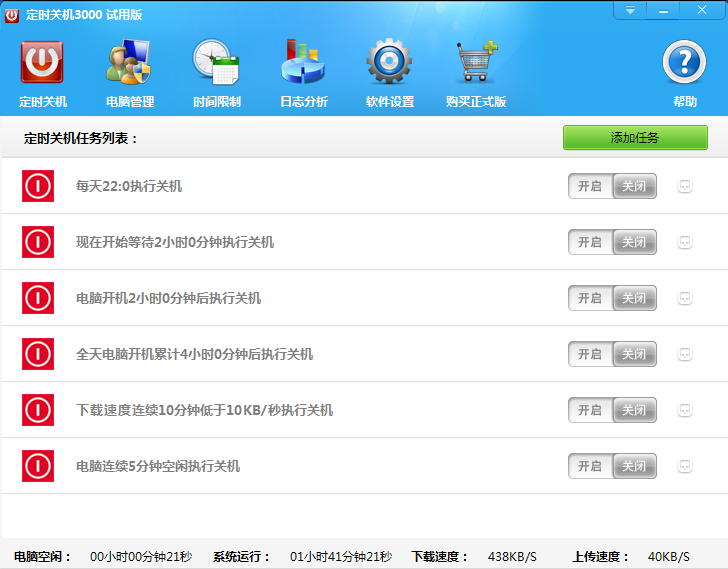Click the small edit icon for 下载速度连续10分钟 task
The image size is (728, 569).
coord(685,410)
